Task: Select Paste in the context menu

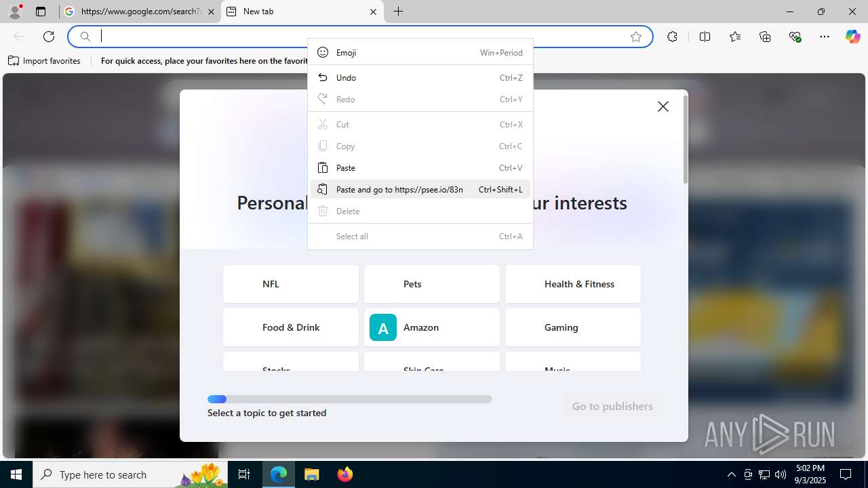Action: coord(420,167)
